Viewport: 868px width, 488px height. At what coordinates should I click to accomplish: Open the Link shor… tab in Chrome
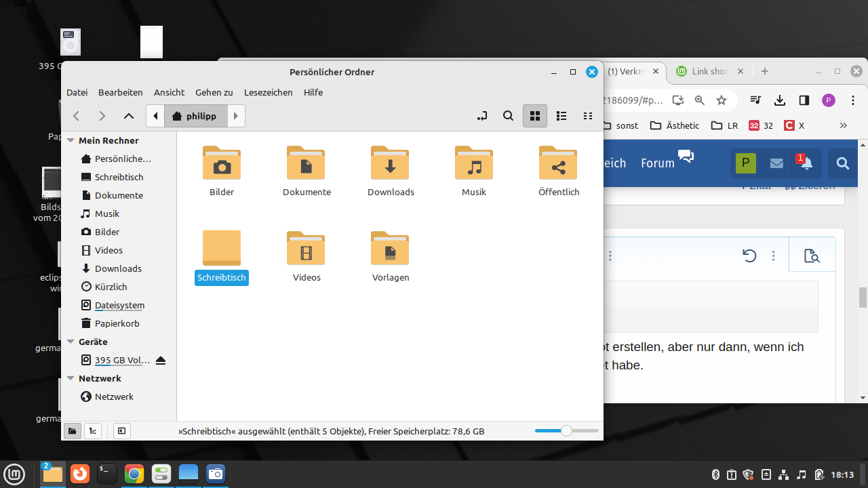point(709,71)
